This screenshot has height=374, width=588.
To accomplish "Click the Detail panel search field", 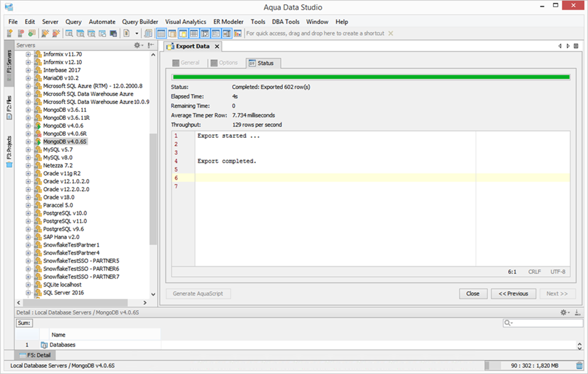I will point(543,322).
